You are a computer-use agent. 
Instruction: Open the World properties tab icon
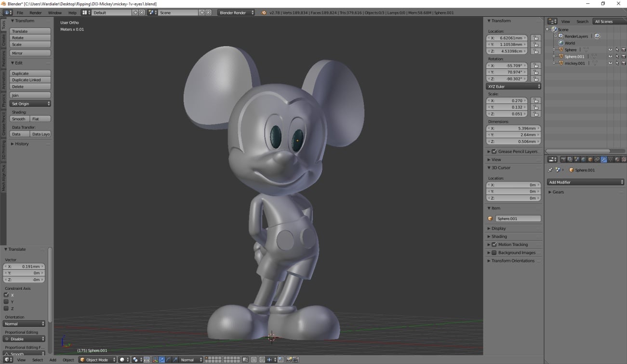point(584,159)
